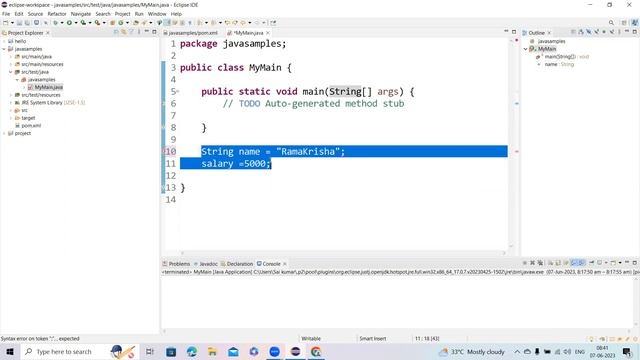The height and width of the screenshot is (360, 640).
Task: Open the Windows Start button
Action: coord(10,351)
